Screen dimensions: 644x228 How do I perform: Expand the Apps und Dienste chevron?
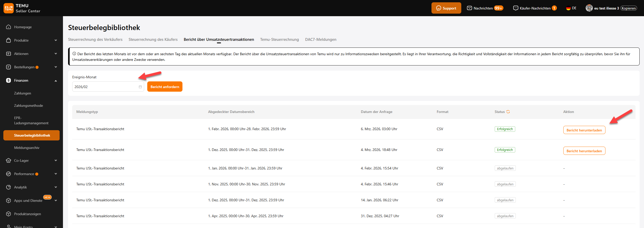56,201
